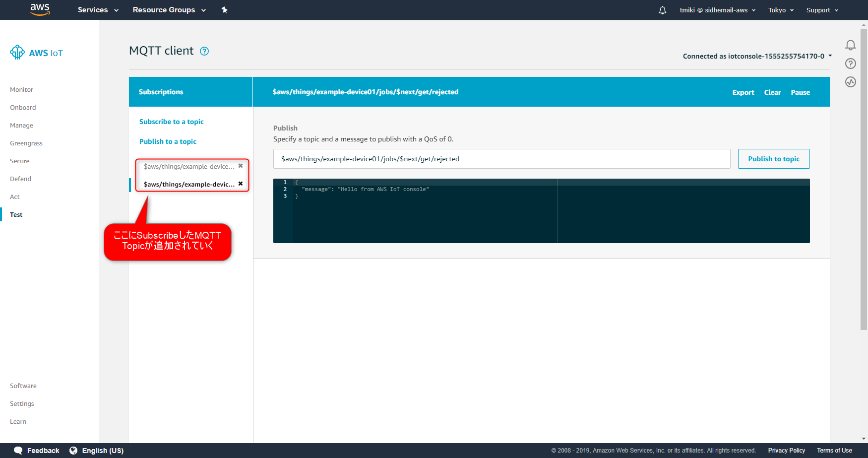Open Manage in the sidebar

(21, 126)
